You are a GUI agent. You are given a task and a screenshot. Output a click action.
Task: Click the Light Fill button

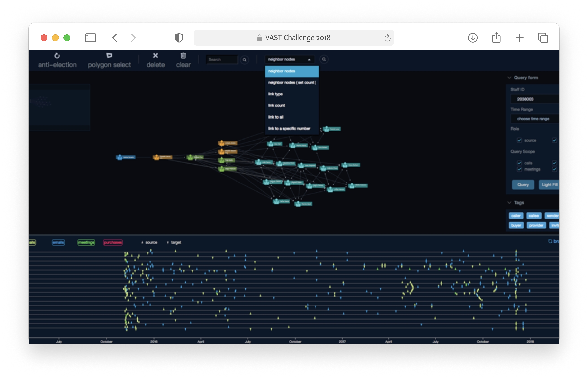tap(549, 185)
